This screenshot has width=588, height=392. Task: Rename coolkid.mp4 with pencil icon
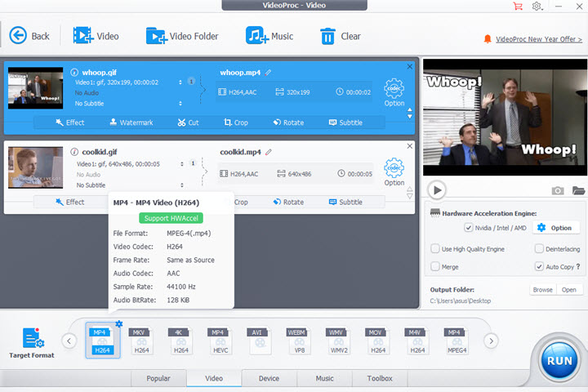pos(269,152)
